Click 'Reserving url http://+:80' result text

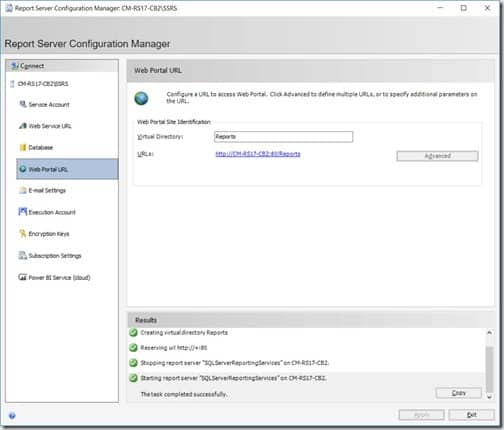pyautogui.click(x=174, y=348)
